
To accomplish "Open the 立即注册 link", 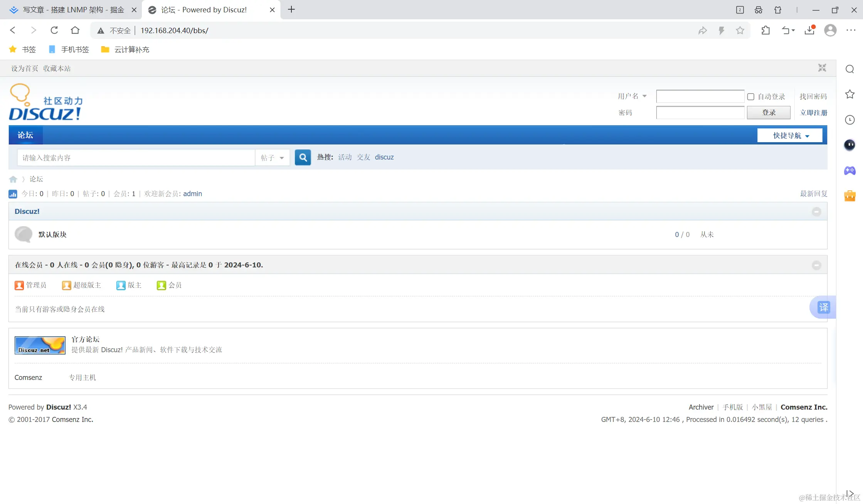I will pyautogui.click(x=814, y=113).
